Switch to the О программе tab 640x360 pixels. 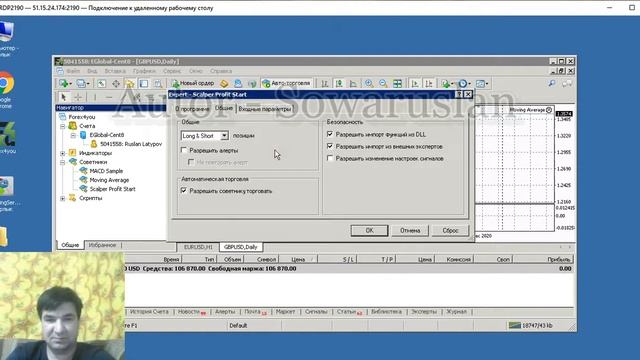tap(192, 109)
